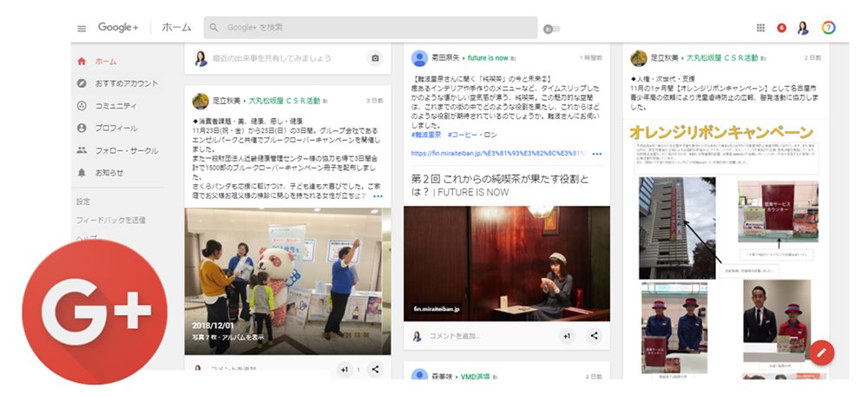Open 設定 link in sidebar
The height and width of the screenshot is (397, 868).
coord(83,202)
